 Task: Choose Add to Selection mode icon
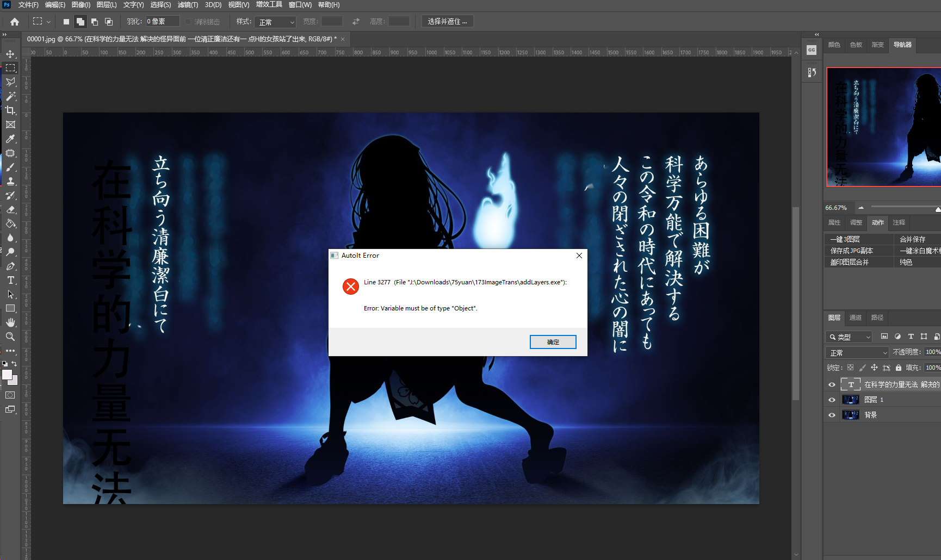point(80,22)
